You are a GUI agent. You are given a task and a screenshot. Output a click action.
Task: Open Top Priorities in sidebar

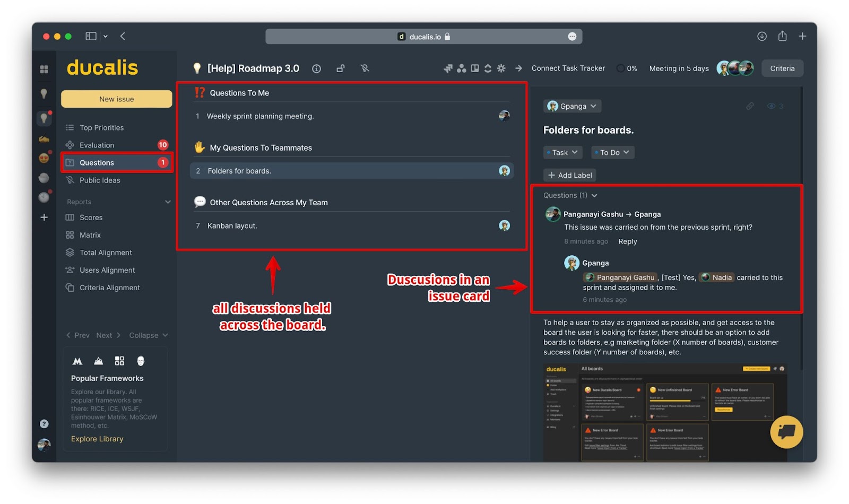101,128
